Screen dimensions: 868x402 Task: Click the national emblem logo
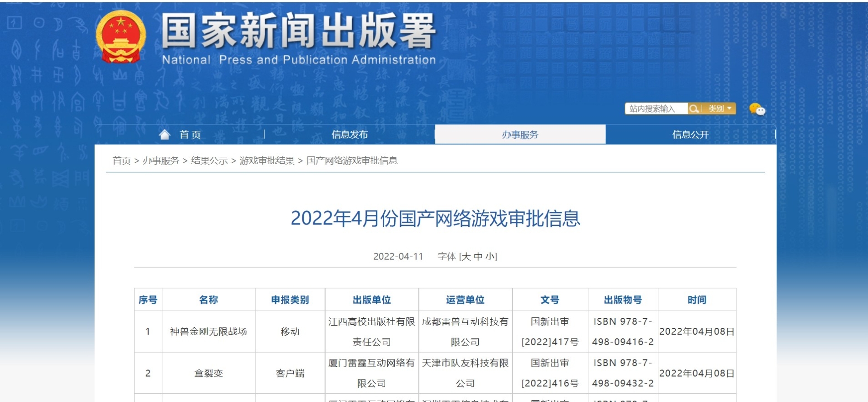[121, 37]
